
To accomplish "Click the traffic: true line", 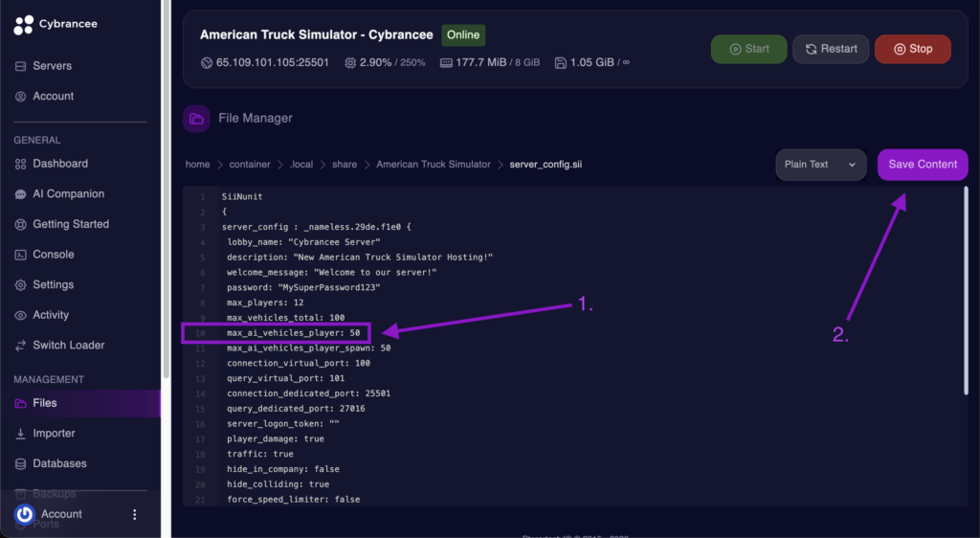I will pos(260,454).
